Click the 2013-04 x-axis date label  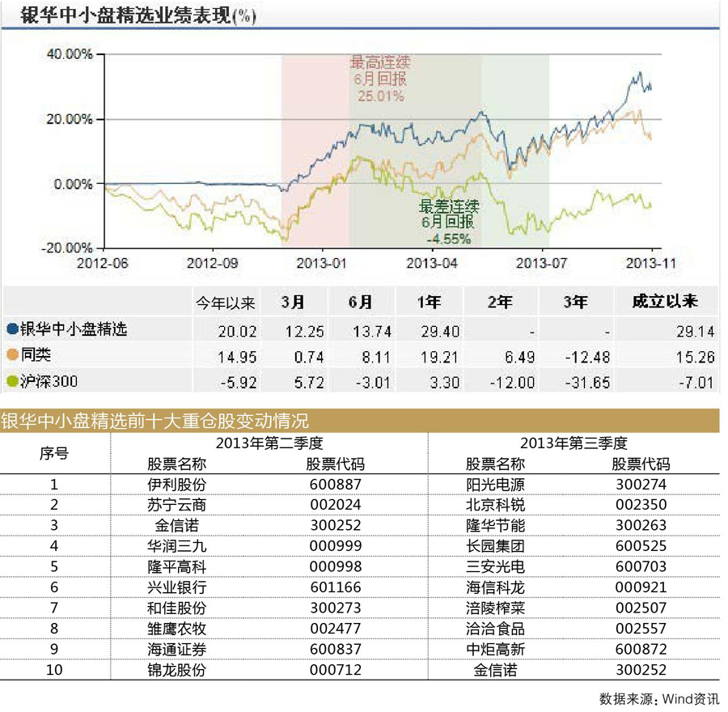click(432, 263)
